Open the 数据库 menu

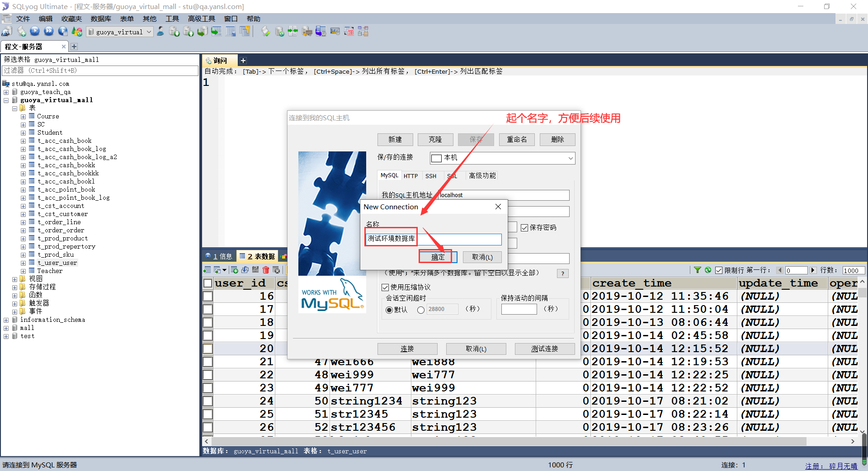pyautogui.click(x=101, y=19)
